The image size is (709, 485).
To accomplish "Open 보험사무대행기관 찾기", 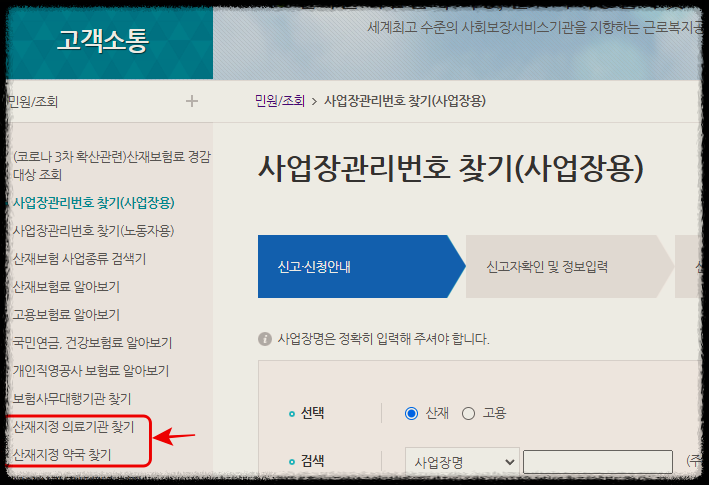I will coord(71,399).
